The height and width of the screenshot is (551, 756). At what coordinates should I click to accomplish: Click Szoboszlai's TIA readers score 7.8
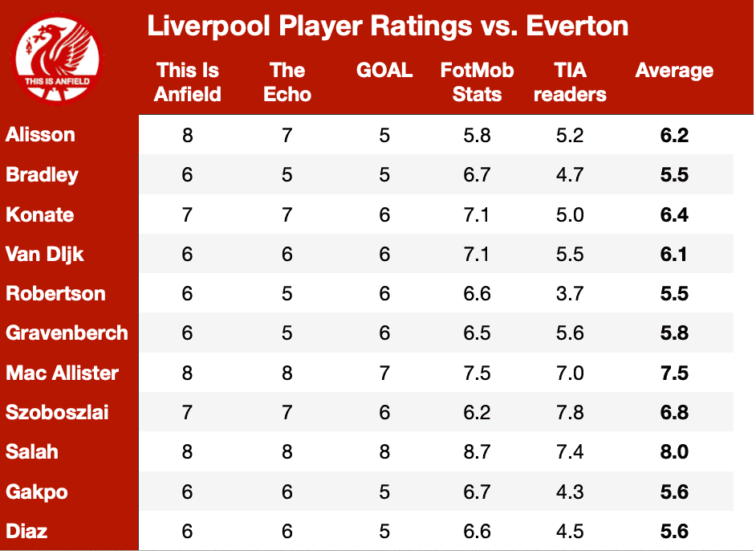pos(570,413)
